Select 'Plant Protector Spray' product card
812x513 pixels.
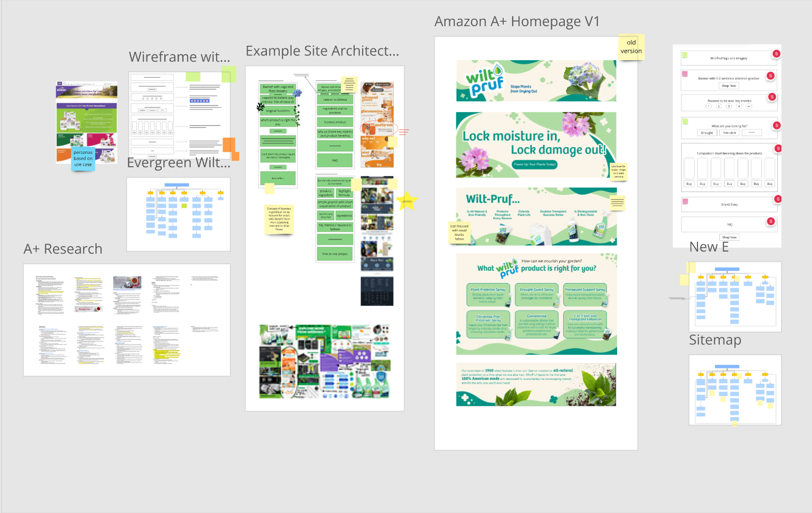pos(488,295)
